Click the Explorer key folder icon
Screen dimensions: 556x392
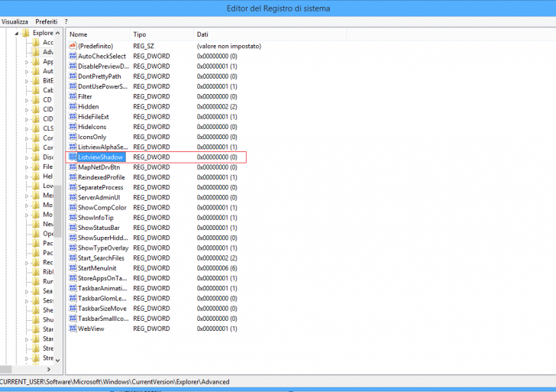pyautogui.click(x=26, y=33)
